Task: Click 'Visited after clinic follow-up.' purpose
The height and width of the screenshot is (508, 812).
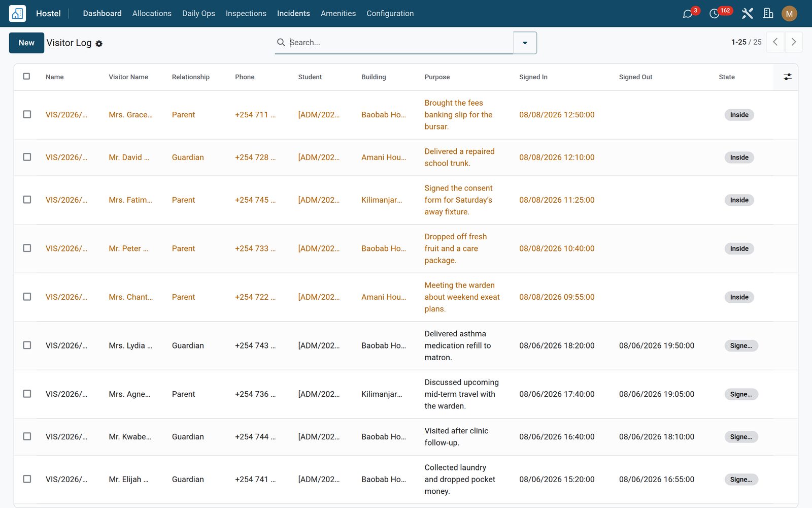Action: (456, 437)
